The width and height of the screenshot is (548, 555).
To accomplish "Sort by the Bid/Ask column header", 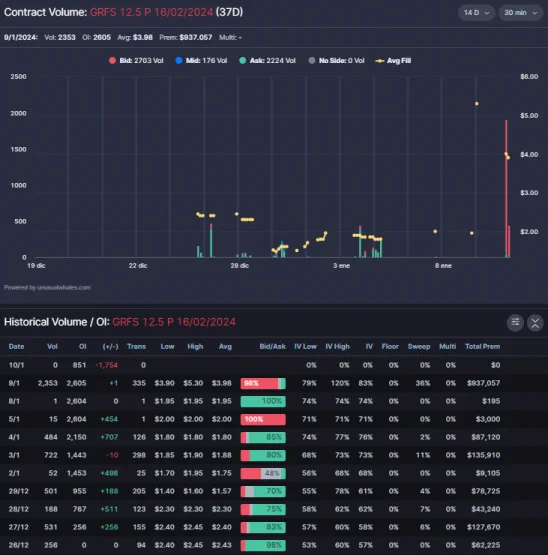I will [272, 347].
